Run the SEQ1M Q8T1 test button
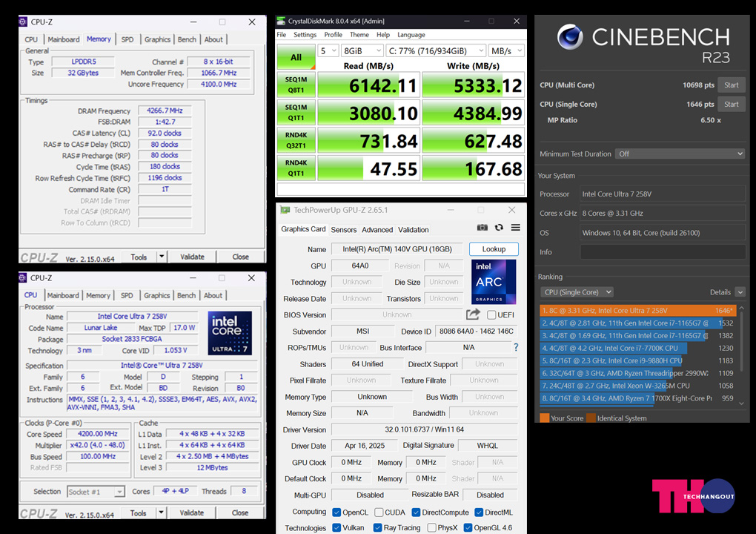Image resolution: width=756 pixels, height=534 pixels. coord(296,85)
